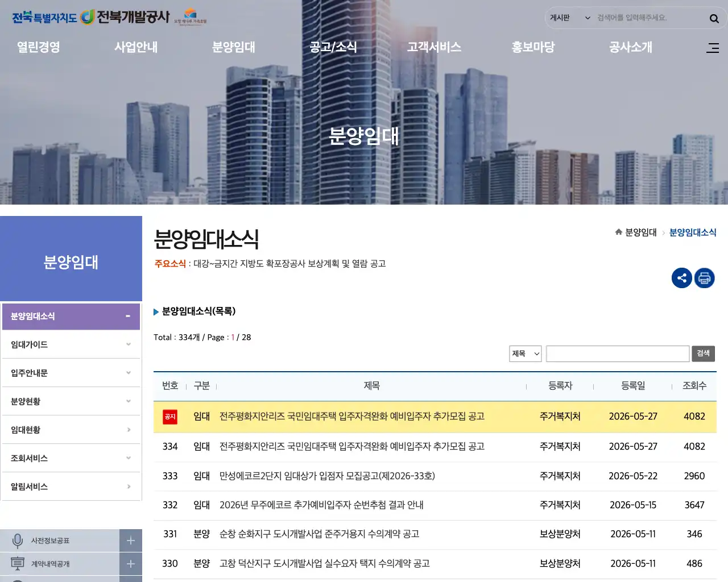Click the plus icon next to 계약내역공개

[131, 564]
